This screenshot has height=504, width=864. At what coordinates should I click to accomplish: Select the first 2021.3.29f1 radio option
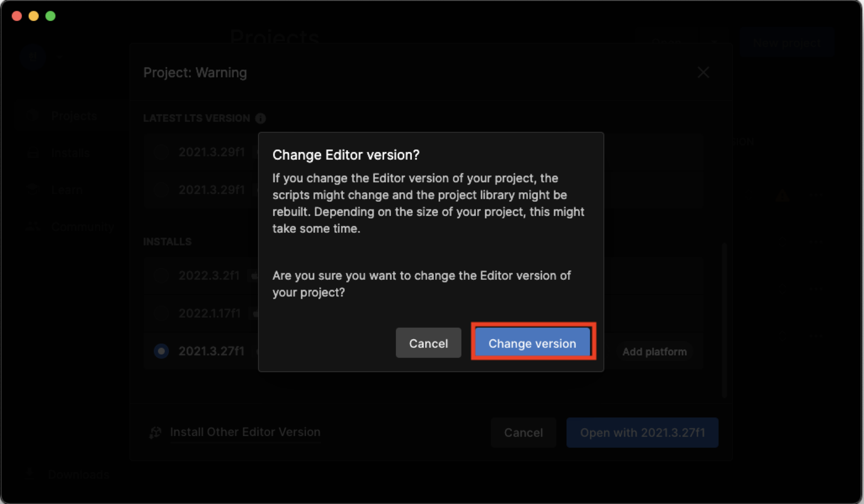(x=161, y=152)
